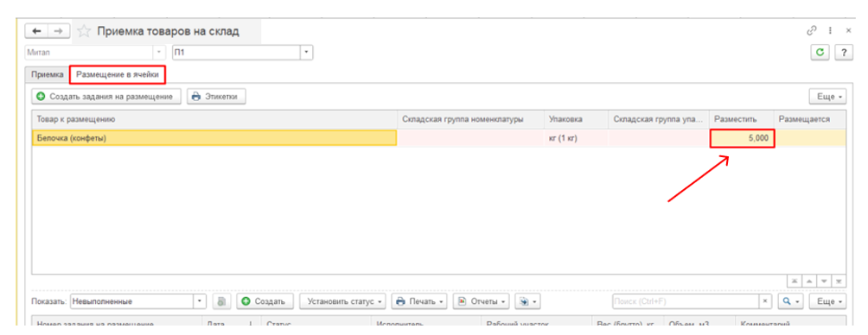The image size is (868, 335).
Task: Click the Складская группа номенклатуры header
Action: [x=470, y=119]
